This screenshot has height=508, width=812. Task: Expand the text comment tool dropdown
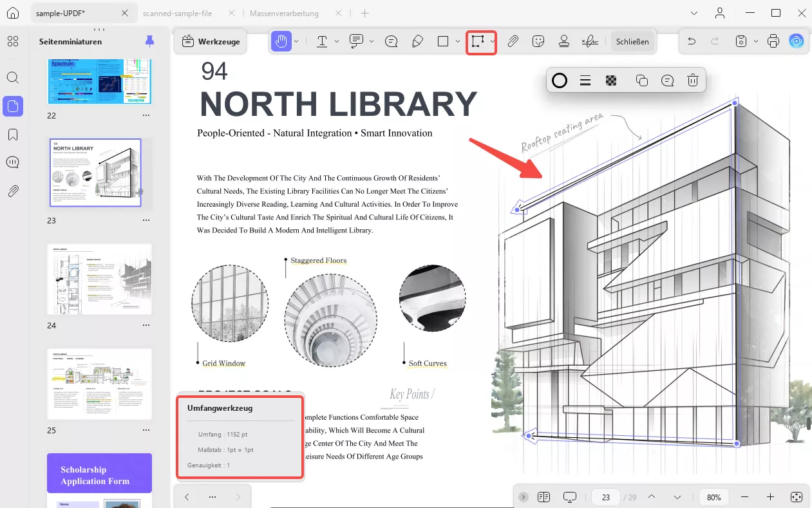click(x=372, y=41)
